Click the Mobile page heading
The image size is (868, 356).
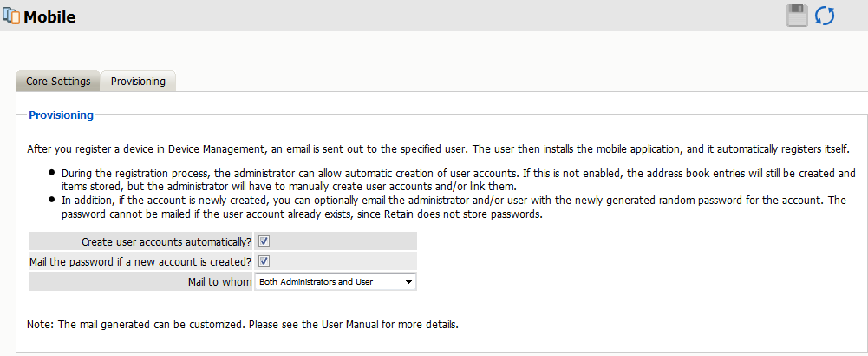click(x=49, y=16)
